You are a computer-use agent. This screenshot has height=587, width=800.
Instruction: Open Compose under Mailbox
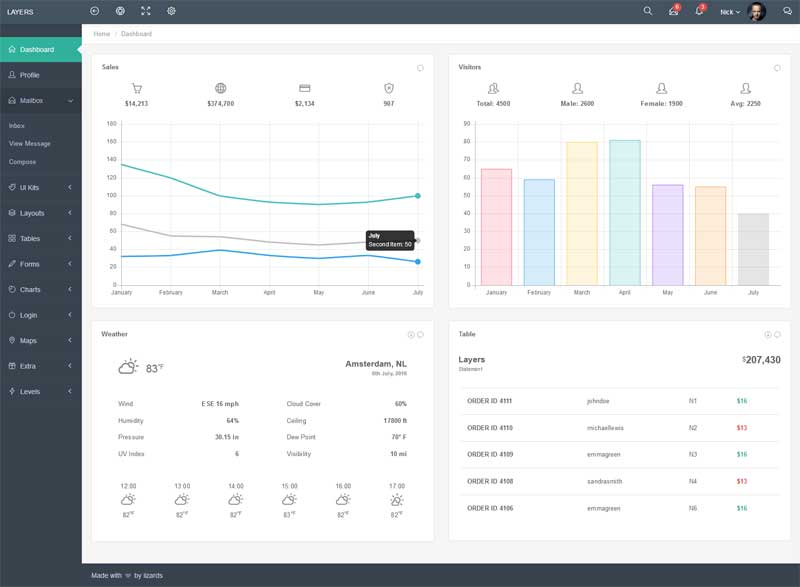22,162
